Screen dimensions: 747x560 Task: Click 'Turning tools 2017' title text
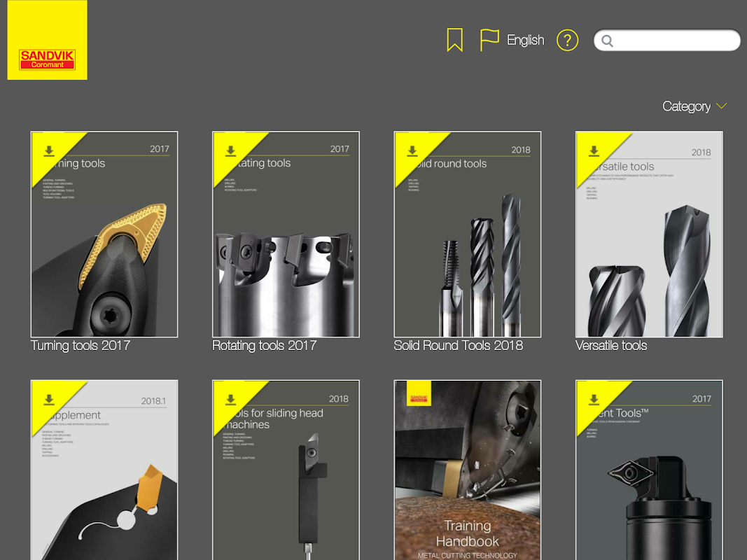click(80, 346)
